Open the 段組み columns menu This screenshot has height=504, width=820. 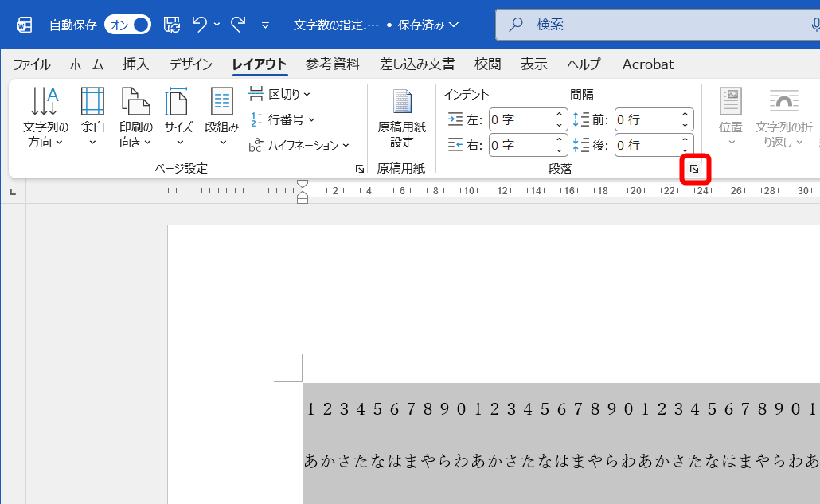click(222, 116)
